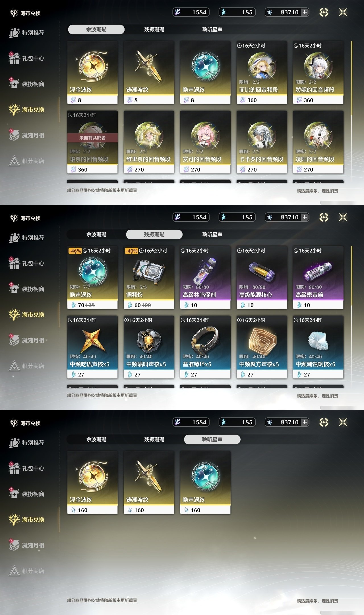Pick the 高级共鸣促剂 potion icon
Viewport: 364px width, 615px height.
click(205, 271)
